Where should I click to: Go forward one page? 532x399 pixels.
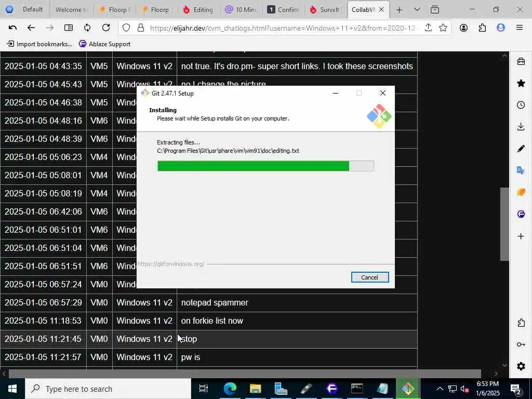pyautogui.click(x=50, y=28)
